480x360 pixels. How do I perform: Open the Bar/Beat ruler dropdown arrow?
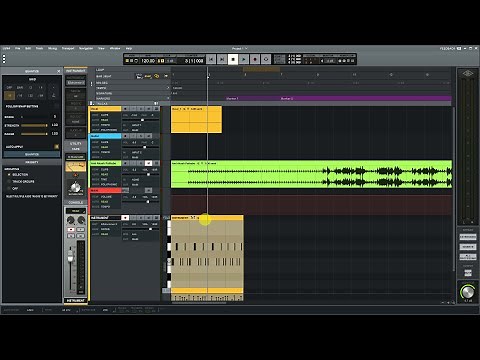(x=166, y=76)
